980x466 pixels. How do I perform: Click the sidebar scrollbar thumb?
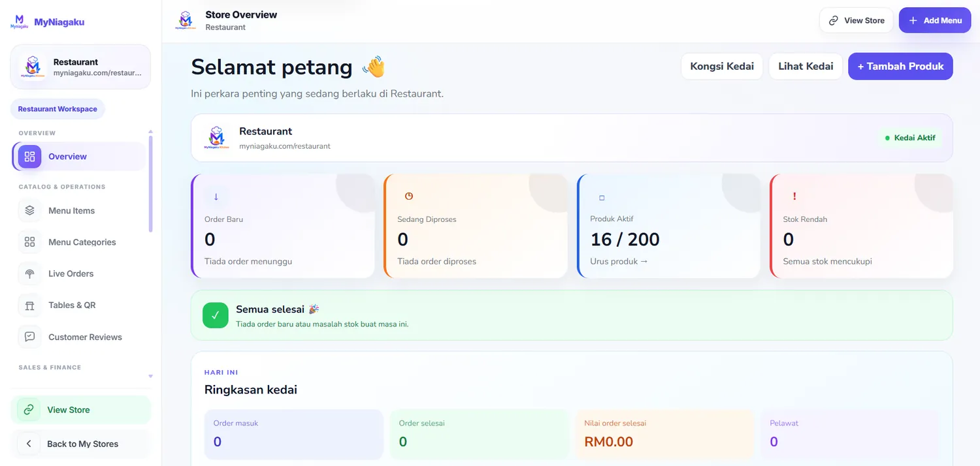(x=151, y=183)
